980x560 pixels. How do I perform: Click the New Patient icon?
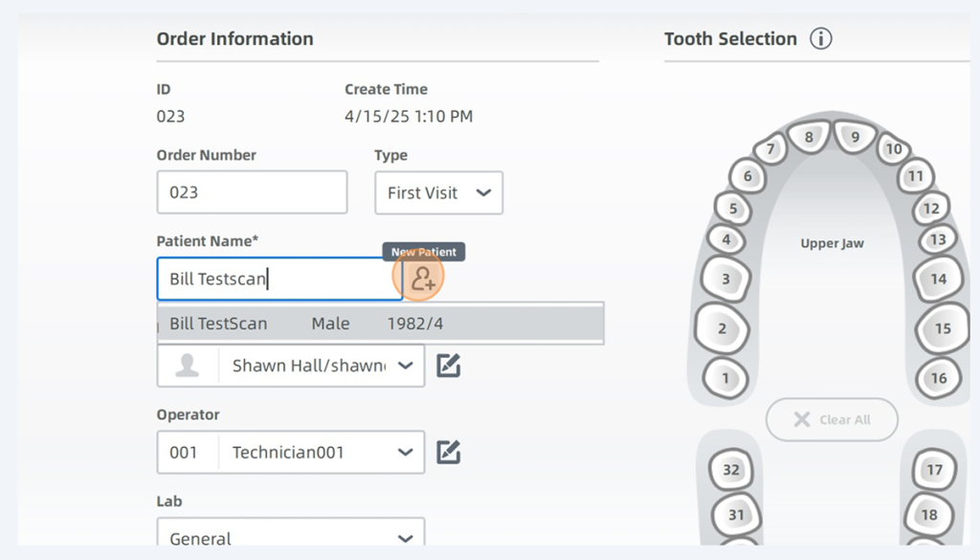423,279
